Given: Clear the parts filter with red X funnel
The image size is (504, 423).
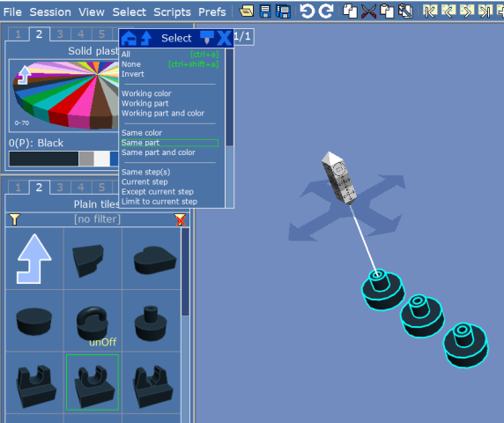Looking at the screenshot, I should pyautogui.click(x=180, y=219).
